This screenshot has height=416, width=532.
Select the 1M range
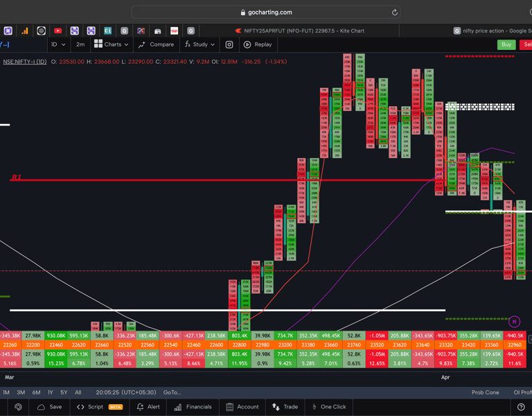pos(6,392)
